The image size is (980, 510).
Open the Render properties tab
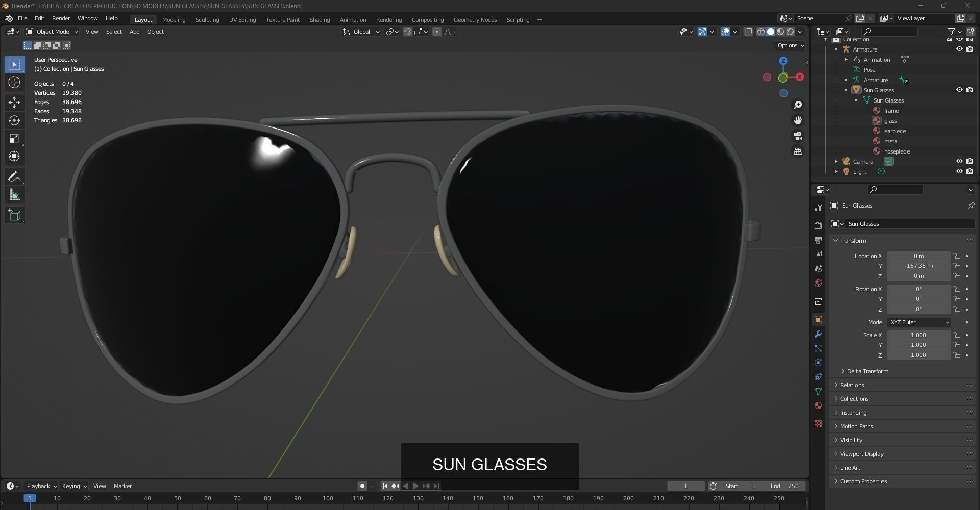click(x=818, y=225)
